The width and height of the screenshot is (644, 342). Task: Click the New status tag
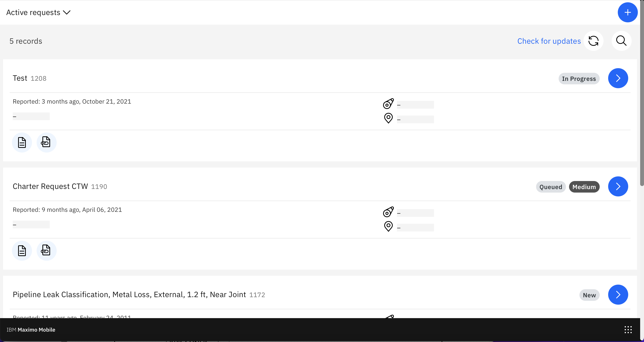pyautogui.click(x=589, y=295)
